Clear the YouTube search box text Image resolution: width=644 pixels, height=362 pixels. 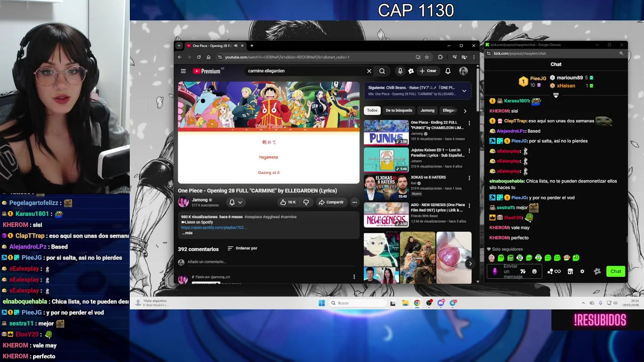369,71
